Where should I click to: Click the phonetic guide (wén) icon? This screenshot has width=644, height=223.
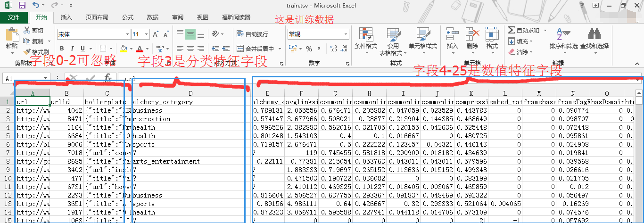[x=160, y=49]
